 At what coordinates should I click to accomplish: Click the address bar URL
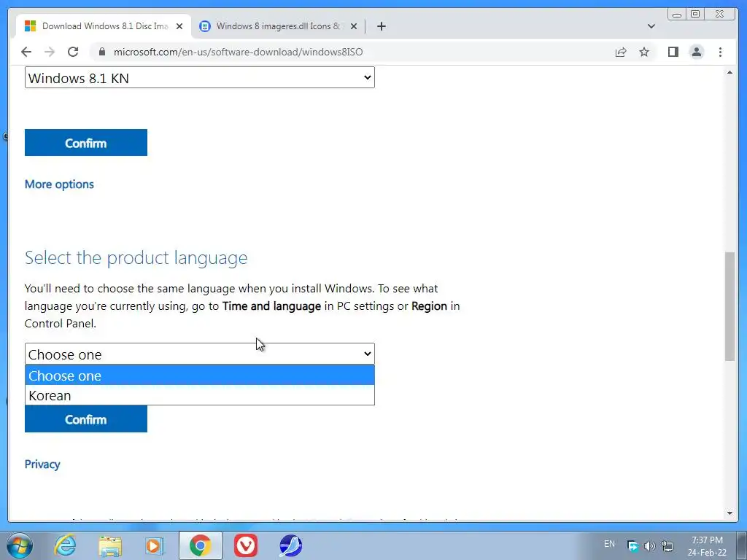tap(238, 52)
